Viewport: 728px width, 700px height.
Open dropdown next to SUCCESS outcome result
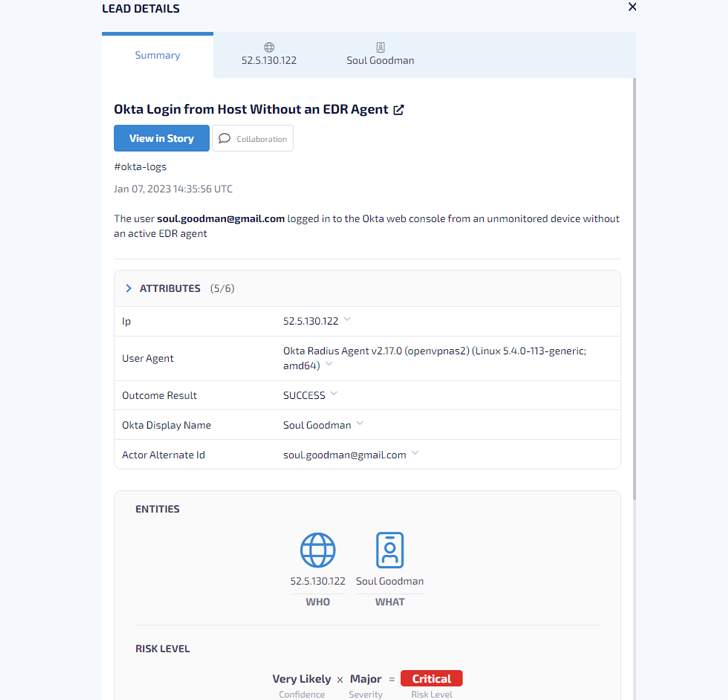tap(334, 394)
